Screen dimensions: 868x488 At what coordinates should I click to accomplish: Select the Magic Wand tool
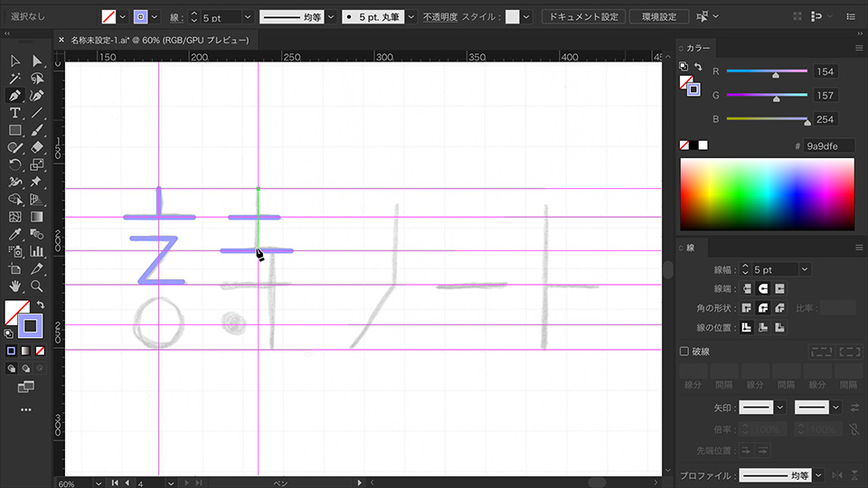click(15, 78)
